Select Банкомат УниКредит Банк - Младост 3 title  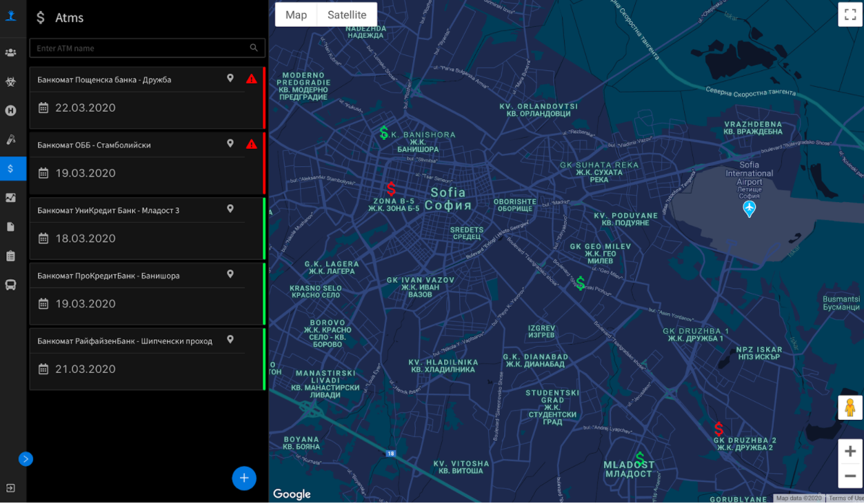[108, 210]
